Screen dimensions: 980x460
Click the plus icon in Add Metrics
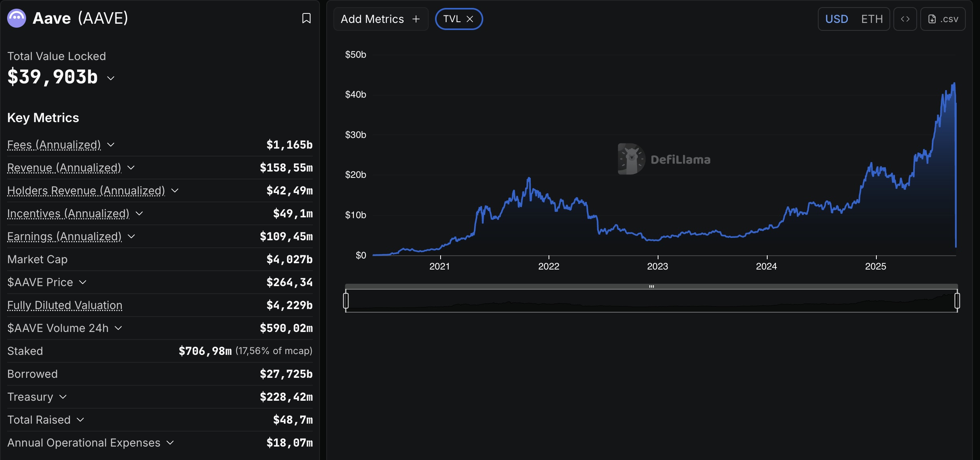[x=416, y=19]
